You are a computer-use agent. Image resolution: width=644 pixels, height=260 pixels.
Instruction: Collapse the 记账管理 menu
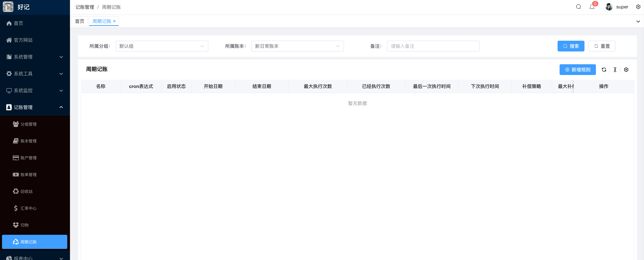pyautogui.click(x=35, y=107)
